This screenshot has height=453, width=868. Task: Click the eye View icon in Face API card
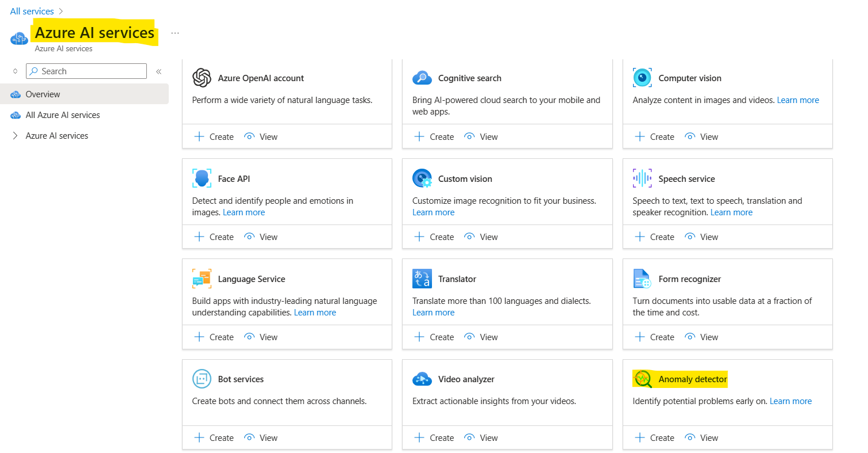(x=249, y=237)
